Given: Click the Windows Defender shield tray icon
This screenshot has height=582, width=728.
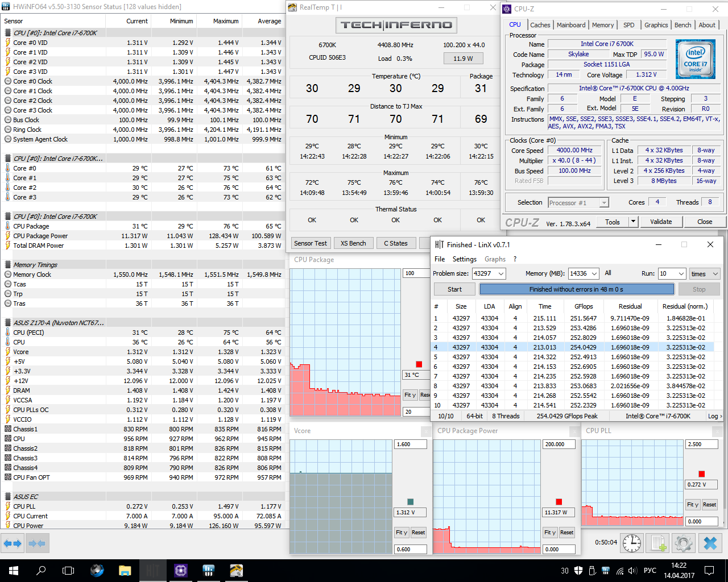Looking at the screenshot, I should point(578,571).
